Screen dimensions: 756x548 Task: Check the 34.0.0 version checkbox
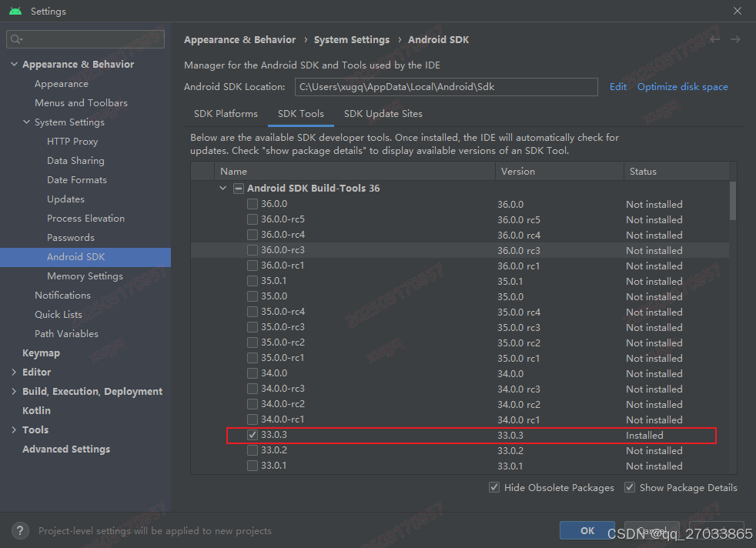click(x=253, y=373)
